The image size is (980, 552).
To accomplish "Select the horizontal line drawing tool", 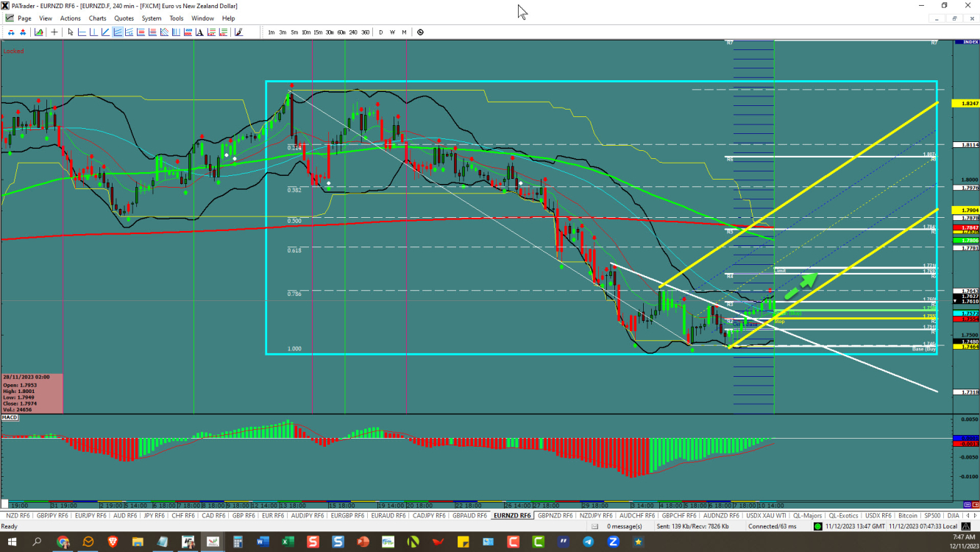I will (x=82, y=32).
